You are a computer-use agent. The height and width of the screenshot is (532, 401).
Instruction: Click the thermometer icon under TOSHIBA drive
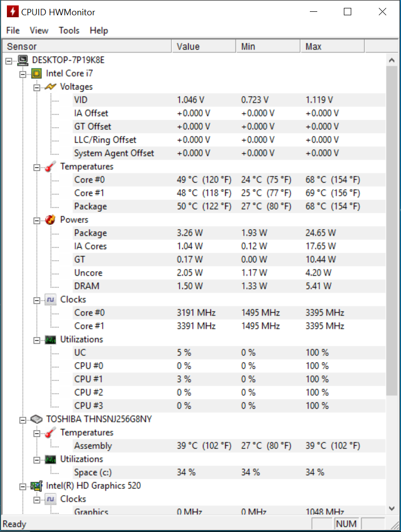pyautogui.click(x=51, y=432)
